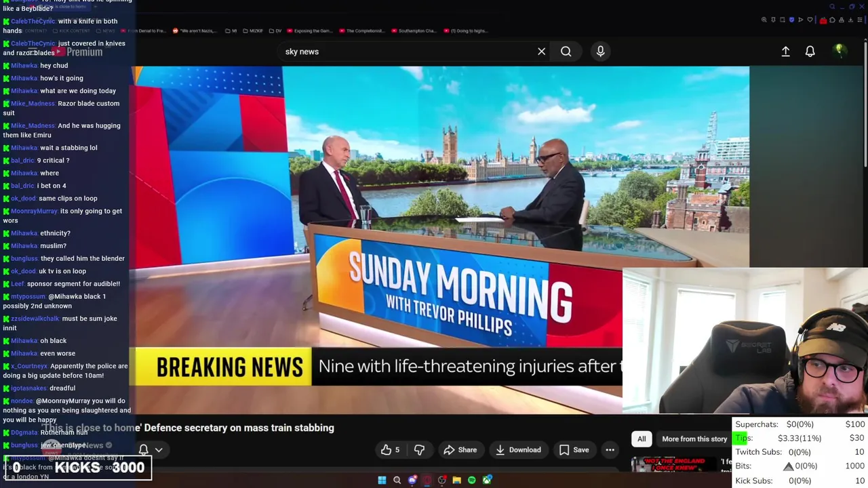The width and height of the screenshot is (868, 488).
Task: Click the YouTube video player
Action: [439, 240]
